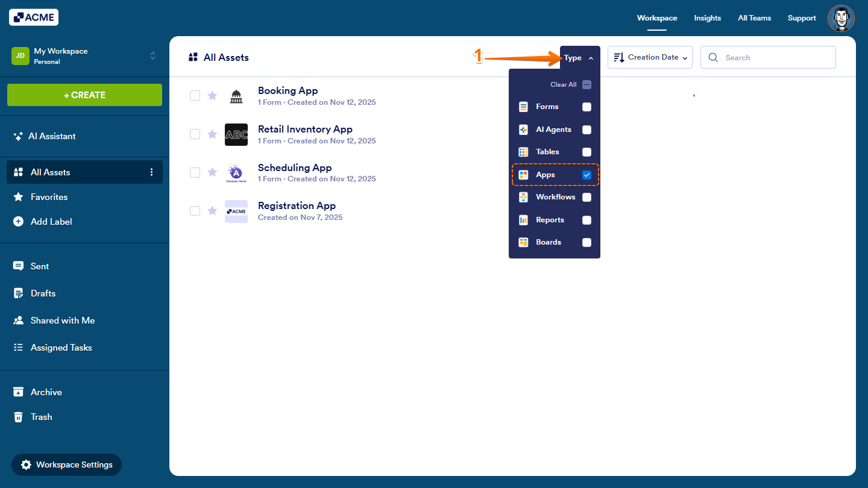Check the Workflows filter option
This screenshot has width=868, height=488.
tap(587, 197)
